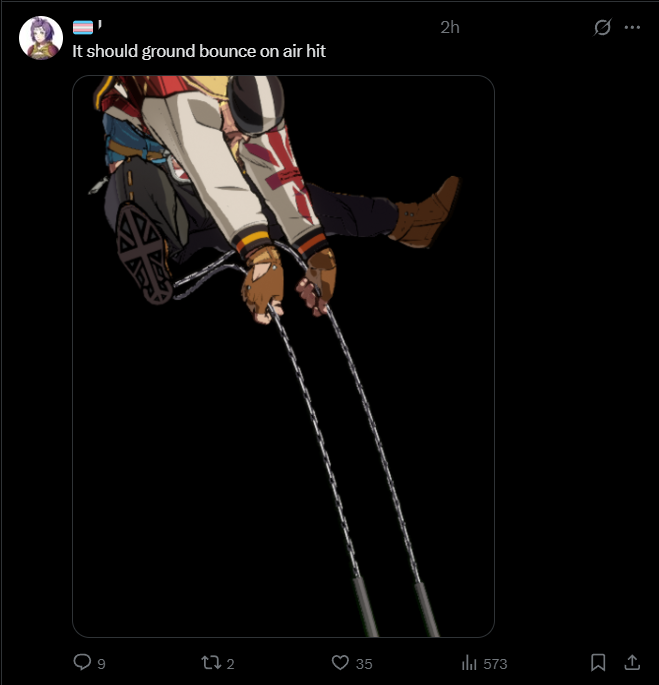Screen dimensions: 659x685
Task: Open the post via the 2h timestamp
Action: 450,28
